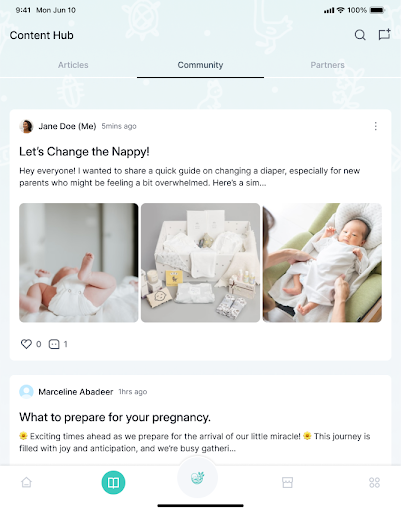This screenshot has height=512, width=401.
Task: Open the three-dot menu on Jane's post
Action: coord(376,126)
